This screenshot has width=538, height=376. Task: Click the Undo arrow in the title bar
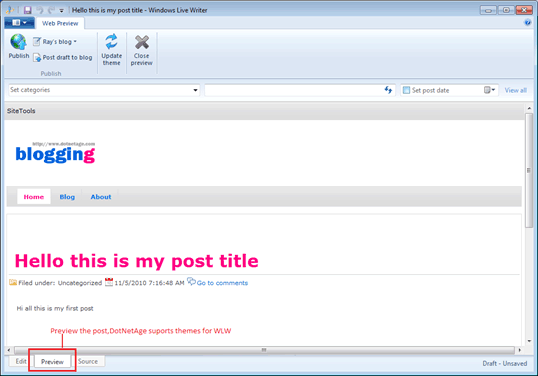40,10
